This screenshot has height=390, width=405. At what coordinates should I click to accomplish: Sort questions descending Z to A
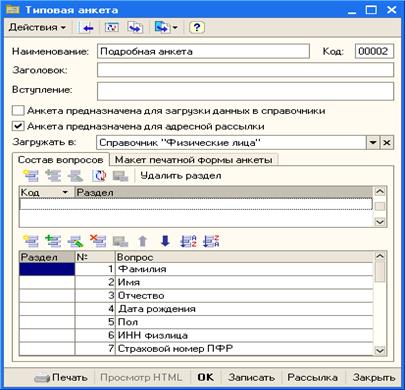pos(211,241)
